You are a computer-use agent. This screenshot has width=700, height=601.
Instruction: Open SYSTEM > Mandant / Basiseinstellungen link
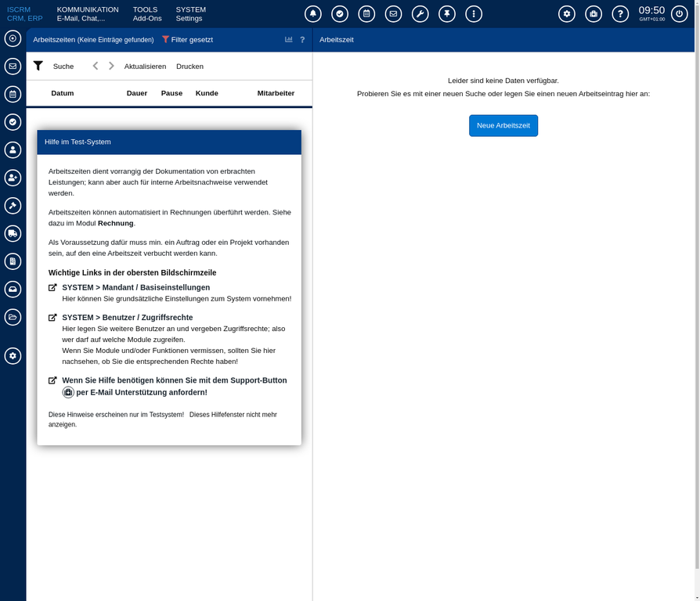(135, 287)
